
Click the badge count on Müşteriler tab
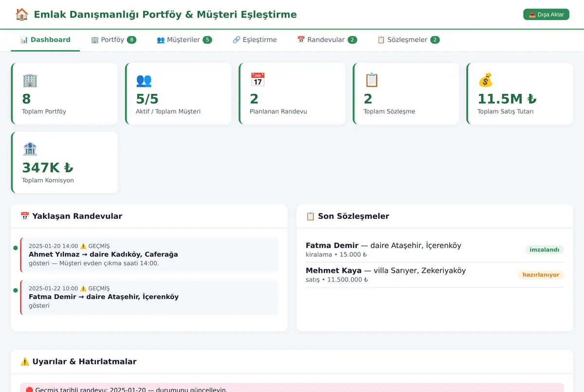tap(207, 40)
